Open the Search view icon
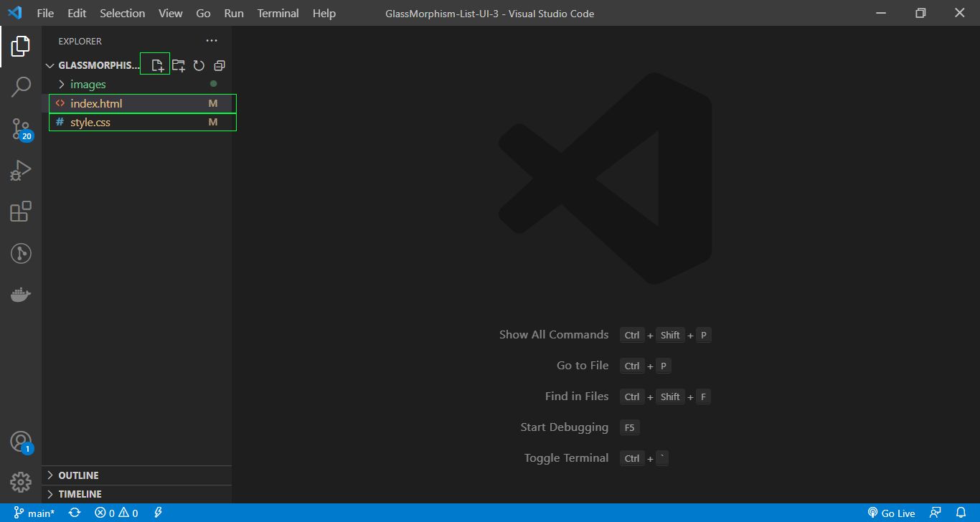 pyautogui.click(x=21, y=87)
